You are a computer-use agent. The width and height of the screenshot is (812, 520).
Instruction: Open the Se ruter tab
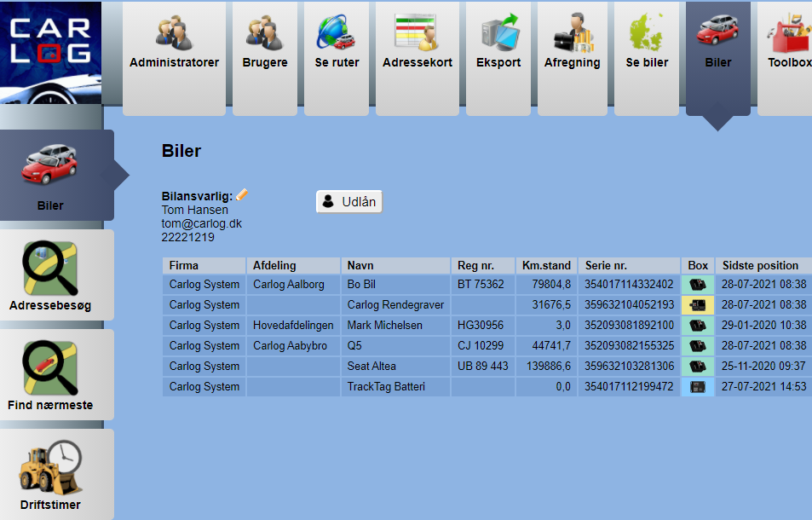pyautogui.click(x=337, y=57)
